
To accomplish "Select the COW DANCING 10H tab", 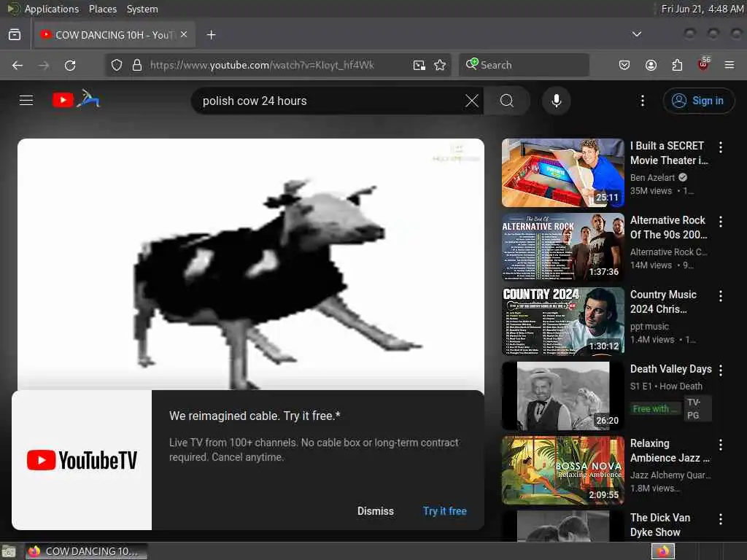I will (x=115, y=35).
